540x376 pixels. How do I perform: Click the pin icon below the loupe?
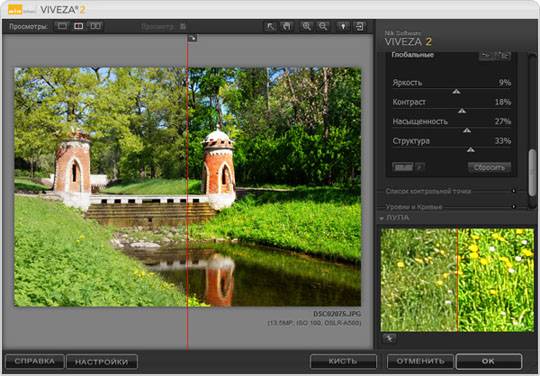[x=390, y=339]
